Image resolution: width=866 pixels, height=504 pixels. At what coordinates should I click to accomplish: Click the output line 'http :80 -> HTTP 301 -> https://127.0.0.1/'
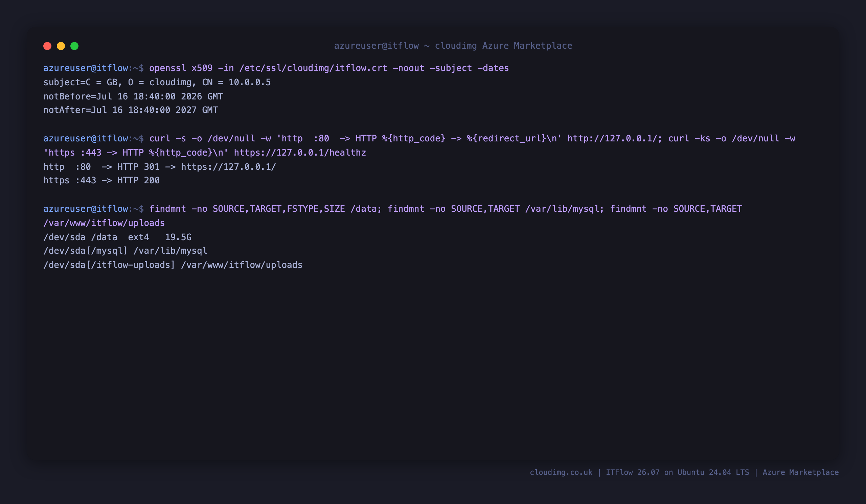point(160,167)
